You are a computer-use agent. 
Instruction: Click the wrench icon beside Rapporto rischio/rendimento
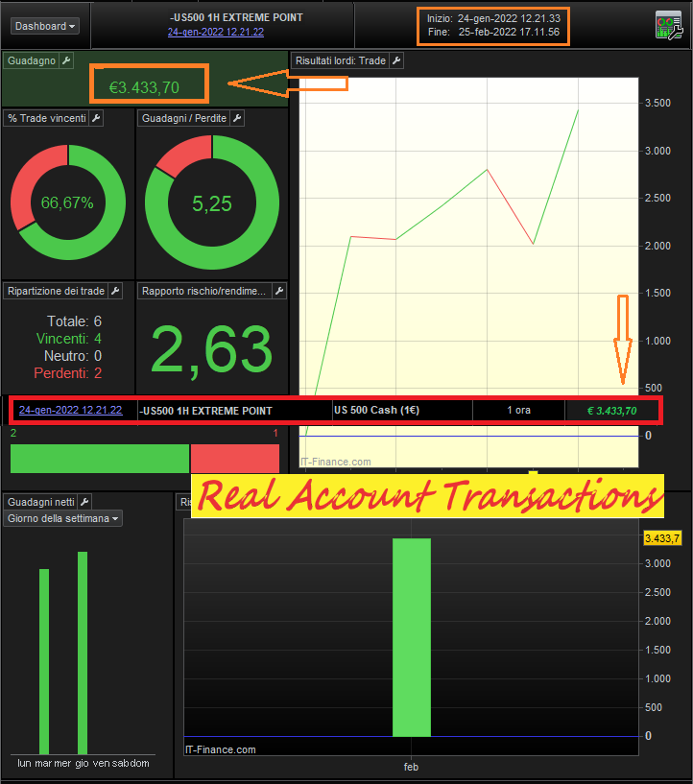coord(279,291)
